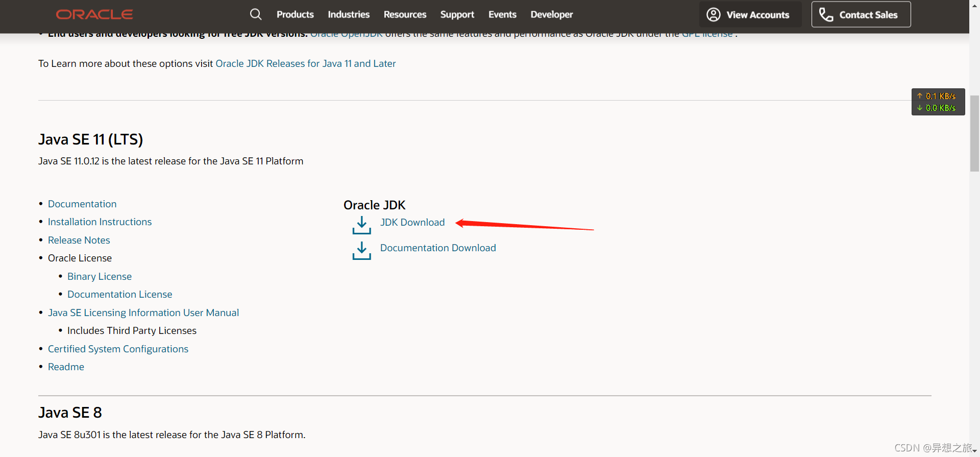Click the phone icon in Contact Sales
This screenshot has width=980, height=457.
click(x=826, y=14)
